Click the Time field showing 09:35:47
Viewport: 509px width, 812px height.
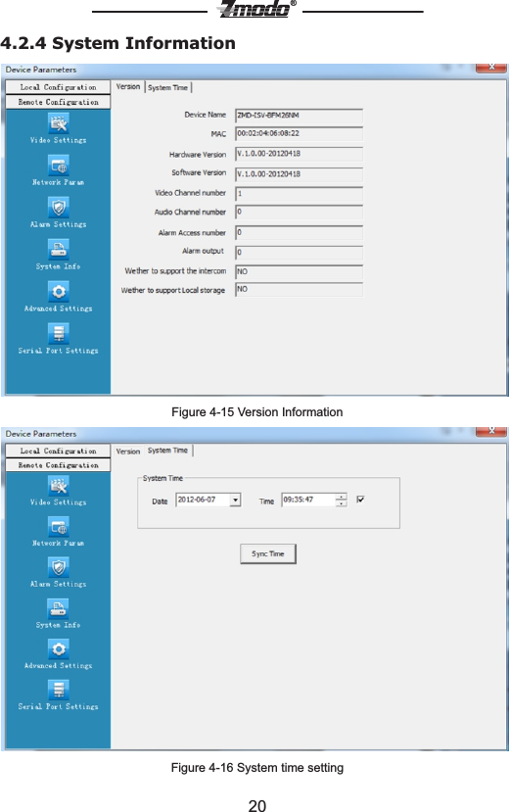(x=308, y=500)
